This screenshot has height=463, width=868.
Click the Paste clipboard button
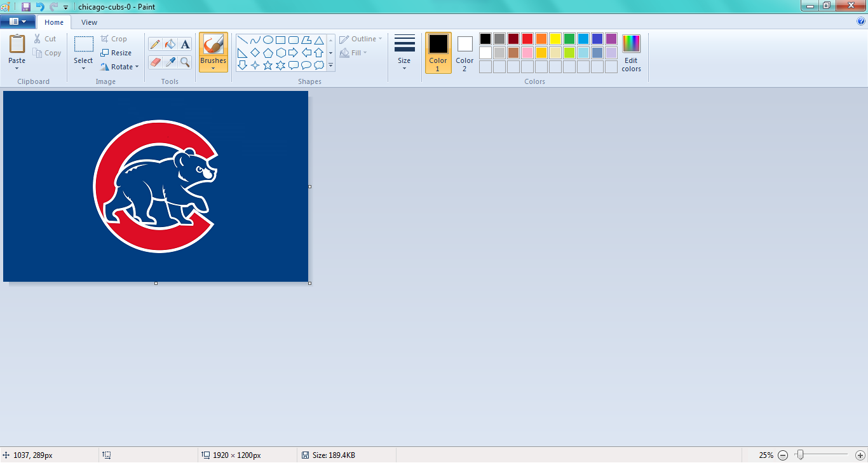[x=17, y=45]
